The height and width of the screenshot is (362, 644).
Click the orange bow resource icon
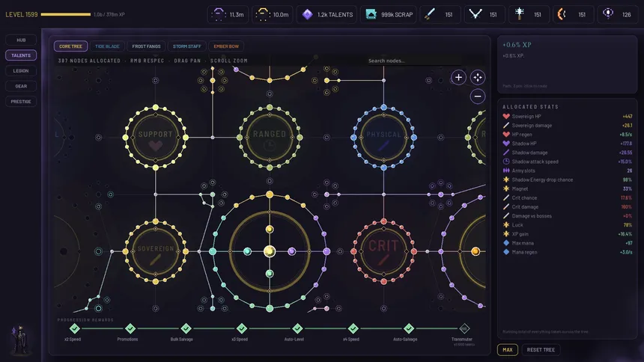click(x=562, y=14)
